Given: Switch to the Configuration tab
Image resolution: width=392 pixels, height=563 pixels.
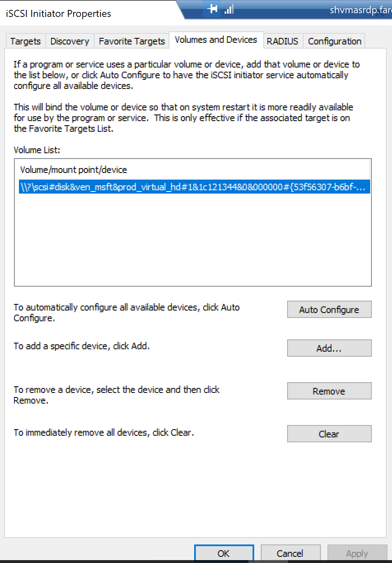Looking at the screenshot, I should (x=334, y=41).
